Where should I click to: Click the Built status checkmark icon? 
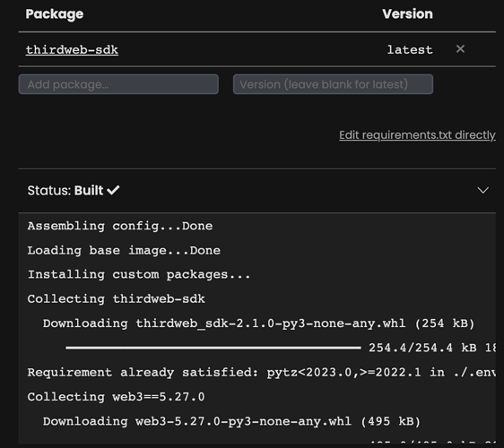[x=113, y=190]
